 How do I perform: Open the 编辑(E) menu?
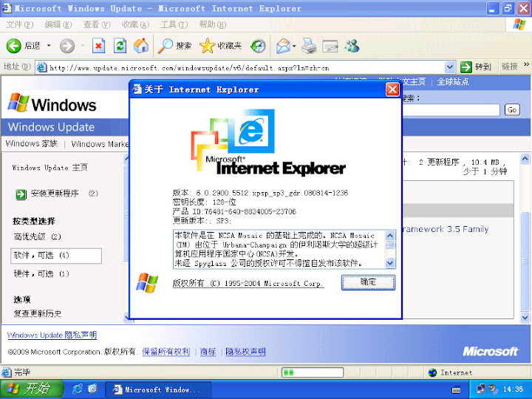coord(58,24)
